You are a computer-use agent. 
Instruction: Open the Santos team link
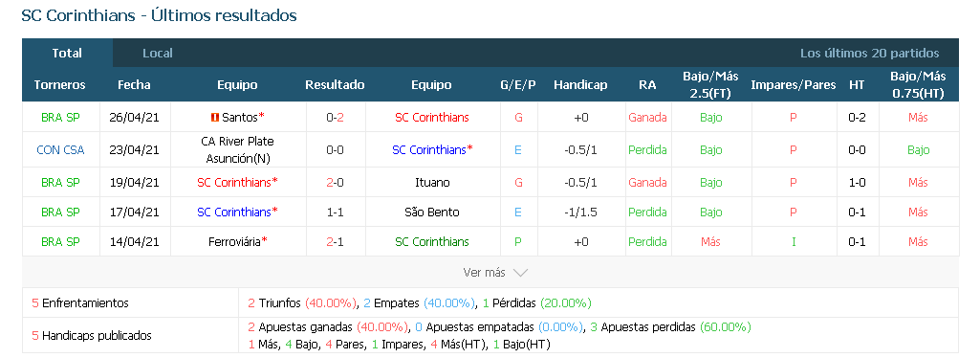point(240,117)
